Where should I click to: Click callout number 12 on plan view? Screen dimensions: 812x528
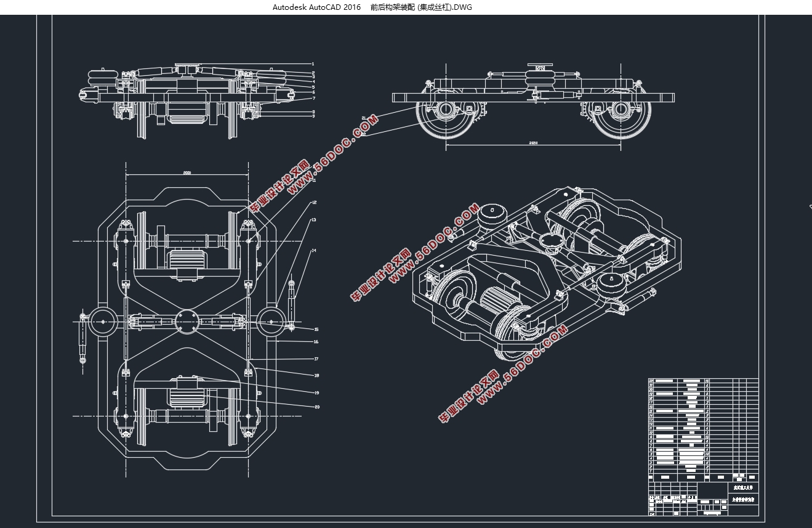[x=314, y=202]
